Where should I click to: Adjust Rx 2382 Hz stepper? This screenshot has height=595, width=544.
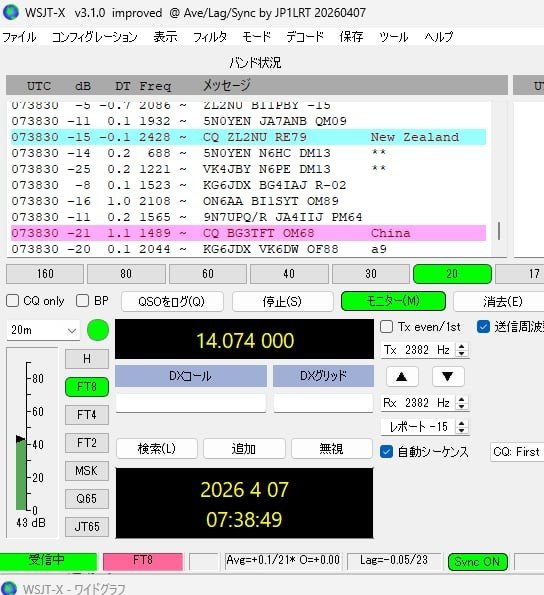(x=461, y=402)
